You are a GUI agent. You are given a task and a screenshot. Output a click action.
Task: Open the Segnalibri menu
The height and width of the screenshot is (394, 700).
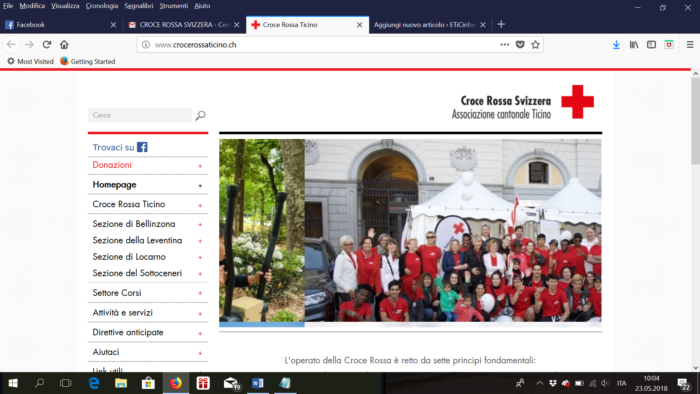coord(138,6)
